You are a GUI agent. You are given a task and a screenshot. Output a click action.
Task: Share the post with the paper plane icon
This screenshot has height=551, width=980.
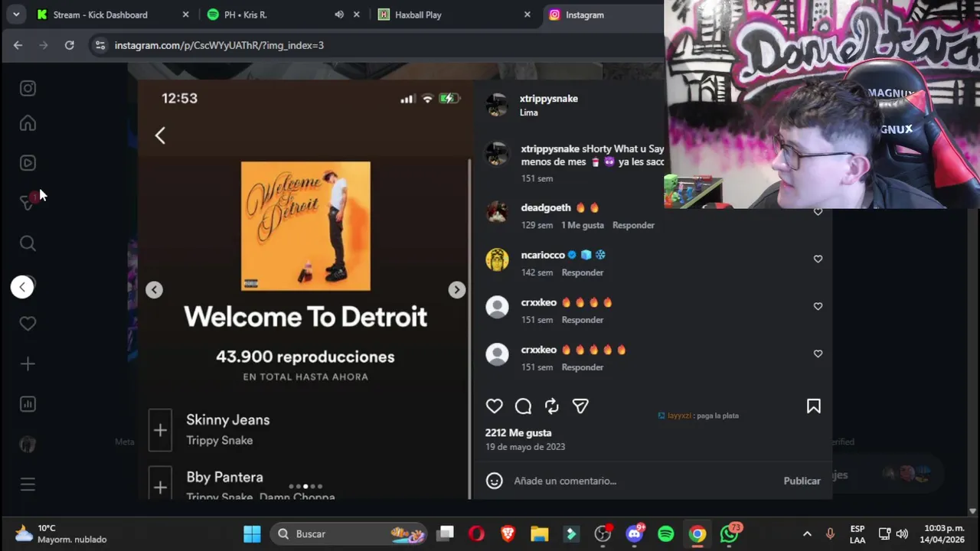click(580, 406)
